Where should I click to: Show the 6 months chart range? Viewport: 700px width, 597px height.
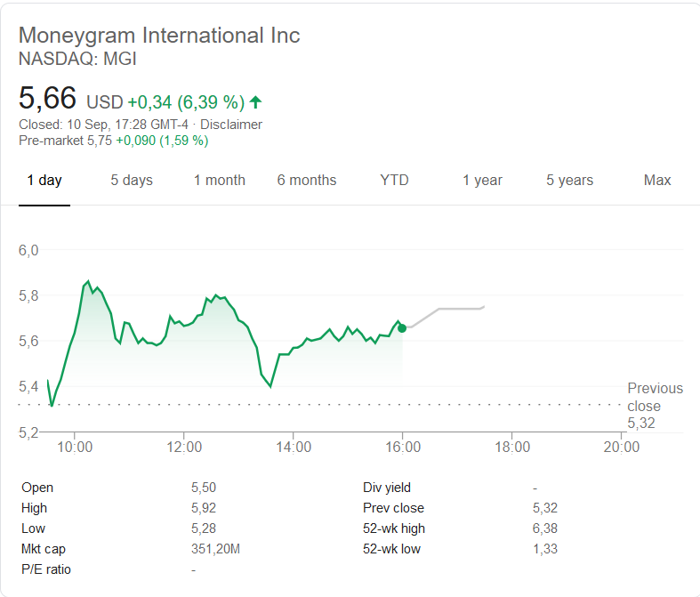(307, 181)
